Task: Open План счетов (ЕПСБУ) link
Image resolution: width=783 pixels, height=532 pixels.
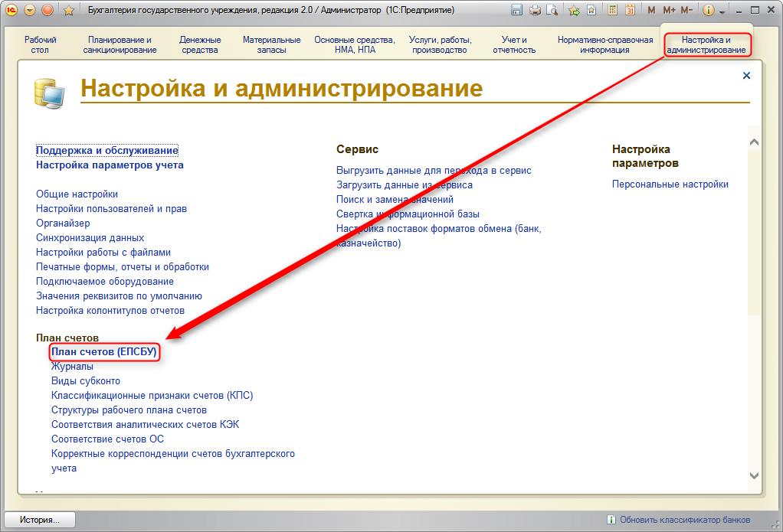Action: 104,352
